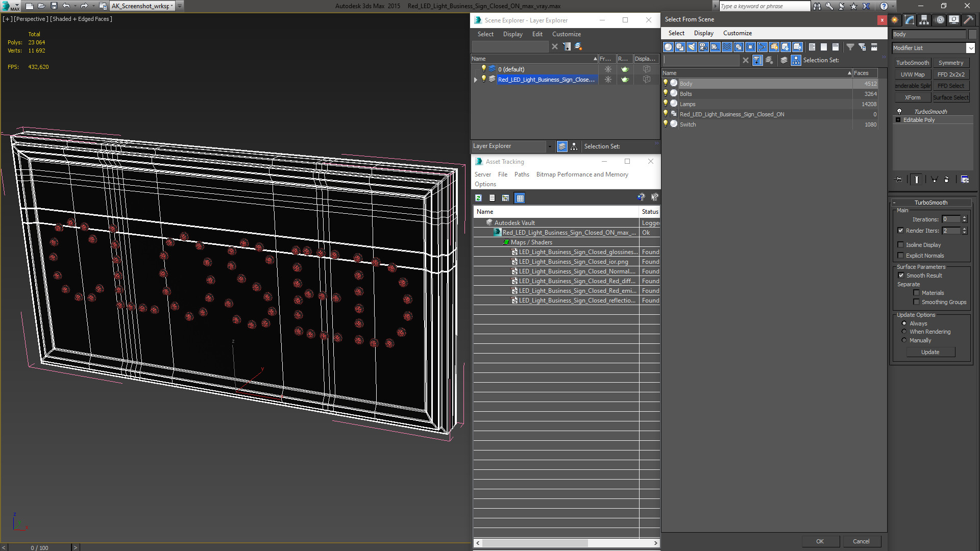The height and width of the screenshot is (551, 980).
Task: Click the asset tracking server icon
Action: [482, 174]
